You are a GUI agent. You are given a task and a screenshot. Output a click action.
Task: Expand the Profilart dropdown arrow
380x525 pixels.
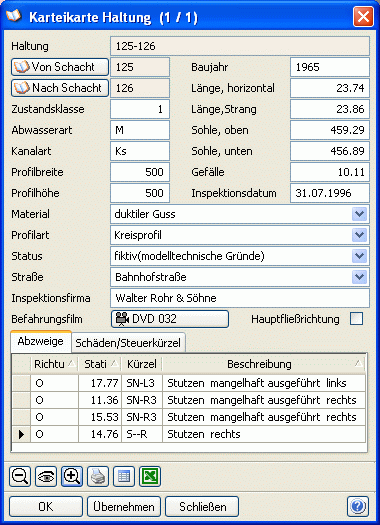coord(360,235)
